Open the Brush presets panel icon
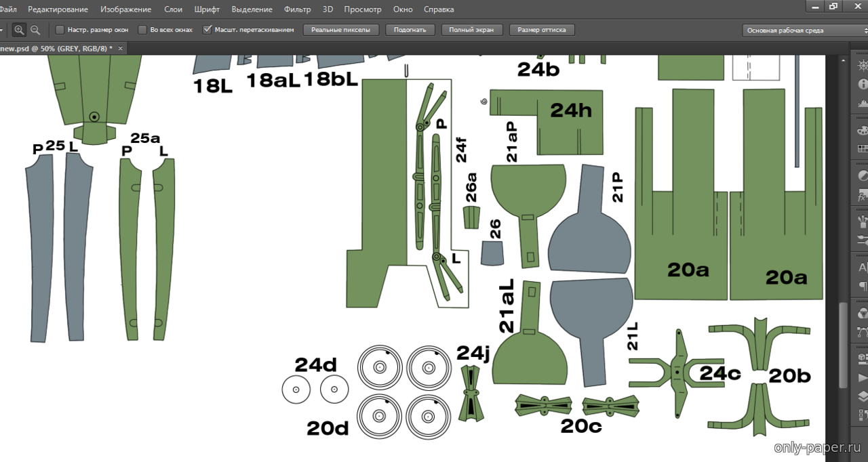 point(863,222)
